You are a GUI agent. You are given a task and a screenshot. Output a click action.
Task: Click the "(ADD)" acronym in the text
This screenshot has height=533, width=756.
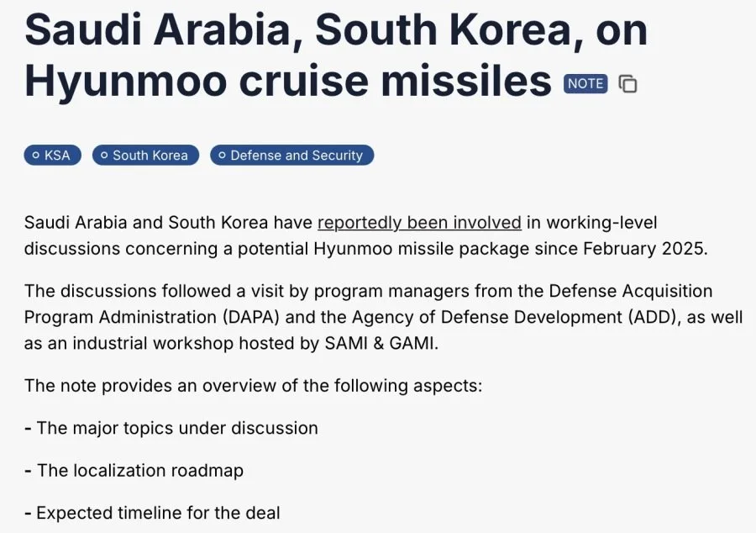click(x=651, y=317)
